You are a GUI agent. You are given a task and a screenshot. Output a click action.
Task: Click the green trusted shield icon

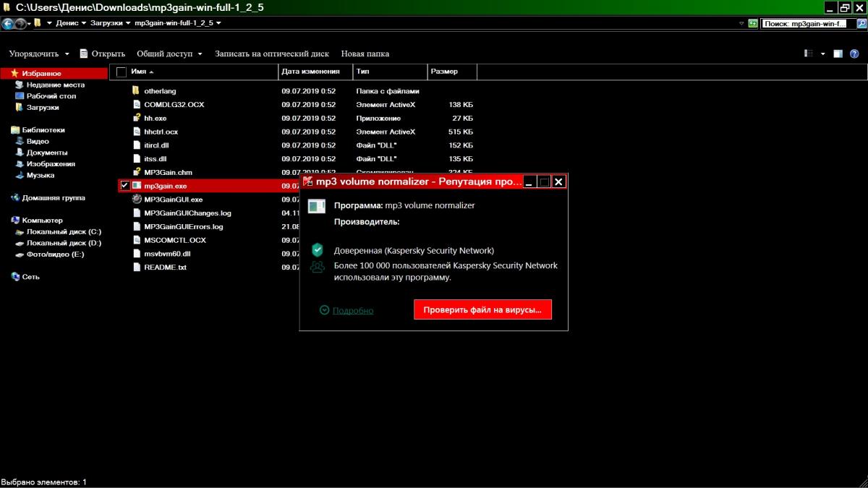pyautogui.click(x=317, y=250)
